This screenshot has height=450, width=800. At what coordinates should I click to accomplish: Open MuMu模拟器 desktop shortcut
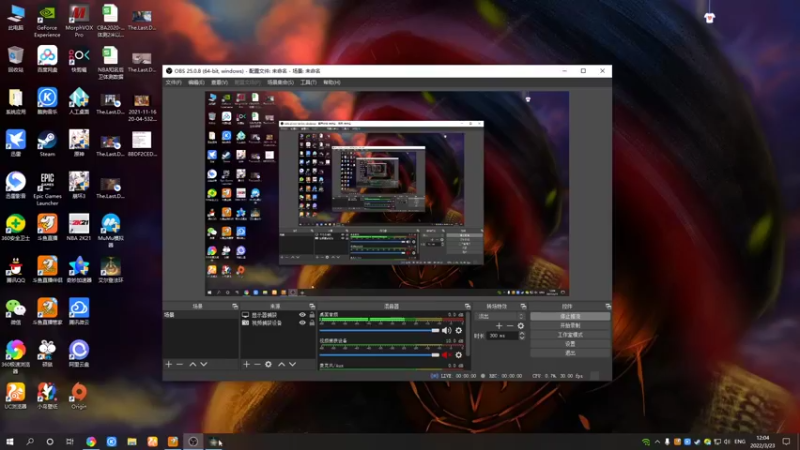[110, 231]
